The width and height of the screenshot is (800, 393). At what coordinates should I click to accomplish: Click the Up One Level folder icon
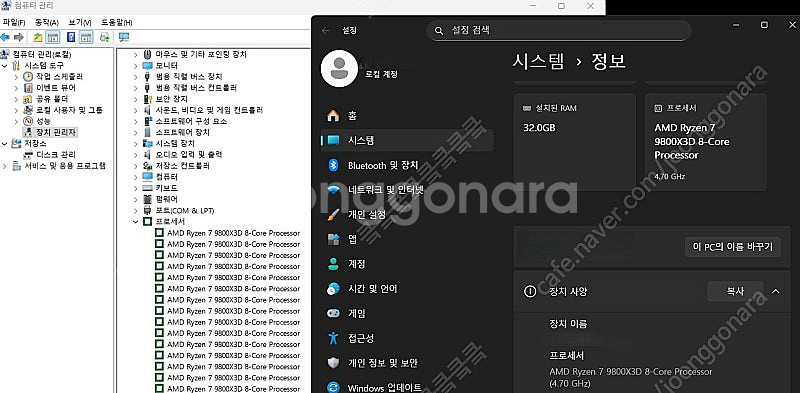pyautogui.click(x=38, y=37)
